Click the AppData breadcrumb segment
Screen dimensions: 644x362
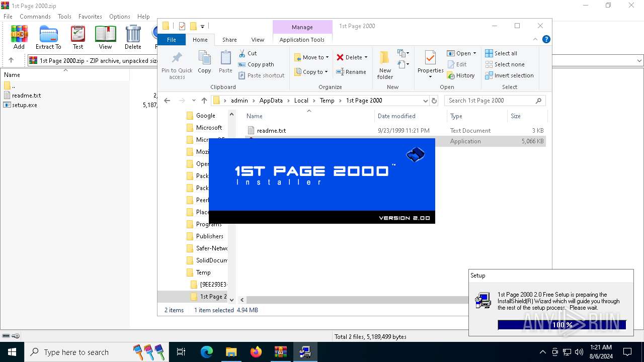pos(271,101)
